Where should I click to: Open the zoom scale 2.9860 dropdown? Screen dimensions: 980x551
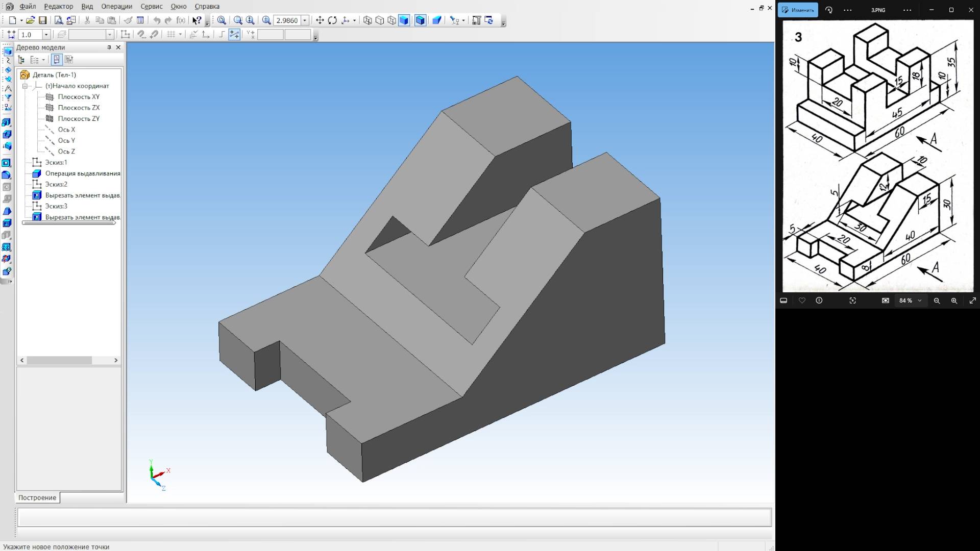[x=305, y=20]
